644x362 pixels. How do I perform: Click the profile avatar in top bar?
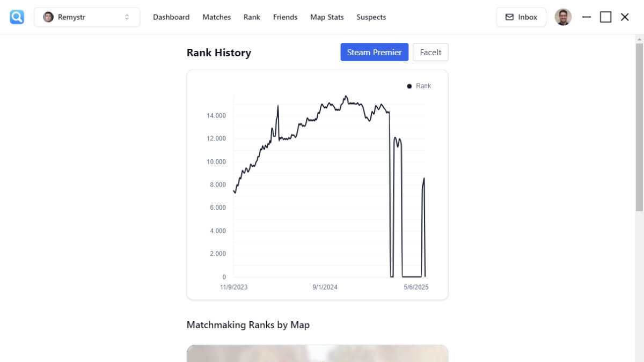[x=563, y=17]
